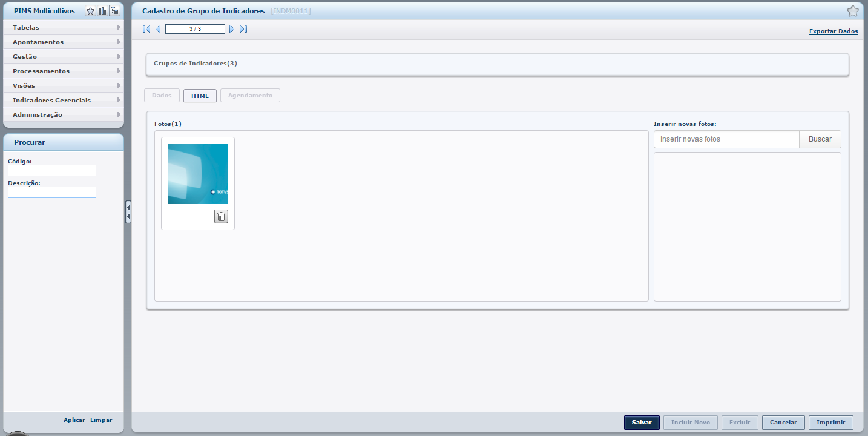Focus the Descrição search field
The height and width of the screenshot is (436, 868).
click(x=52, y=192)
